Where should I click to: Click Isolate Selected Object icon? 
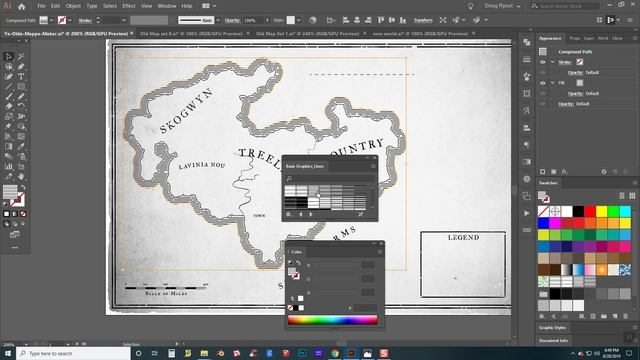(443, 20)
